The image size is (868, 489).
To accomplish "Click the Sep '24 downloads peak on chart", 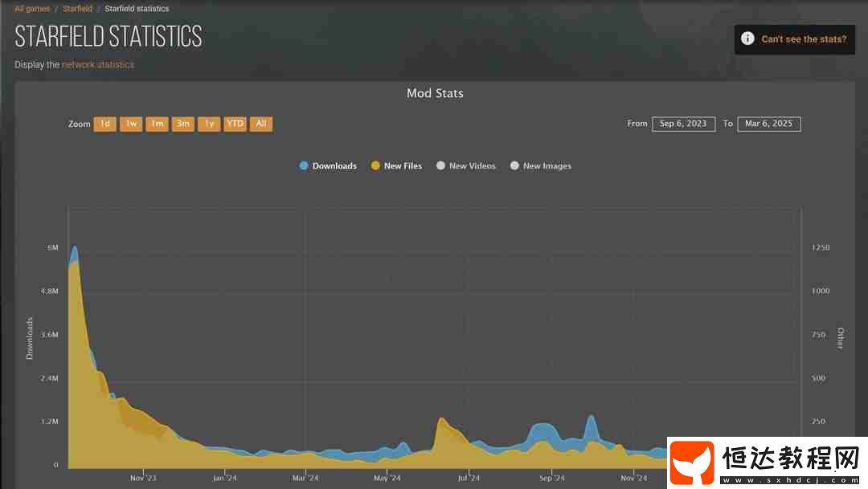I will pyautogui.click(x=543, y=426).
